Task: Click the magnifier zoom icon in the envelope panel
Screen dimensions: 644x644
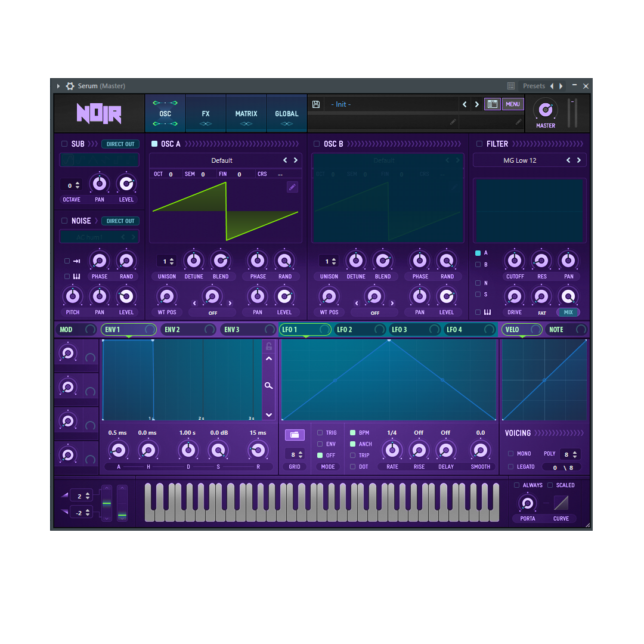Action: tap(269, 385)
